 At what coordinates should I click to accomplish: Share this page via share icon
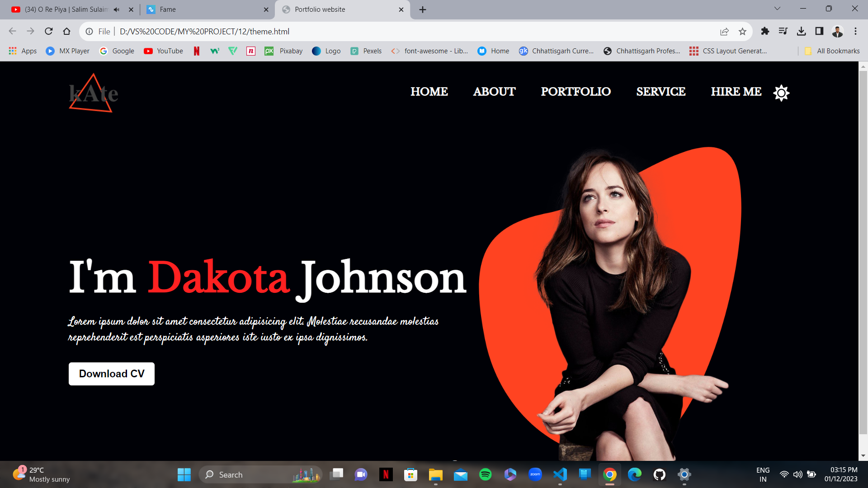point(725,31)
